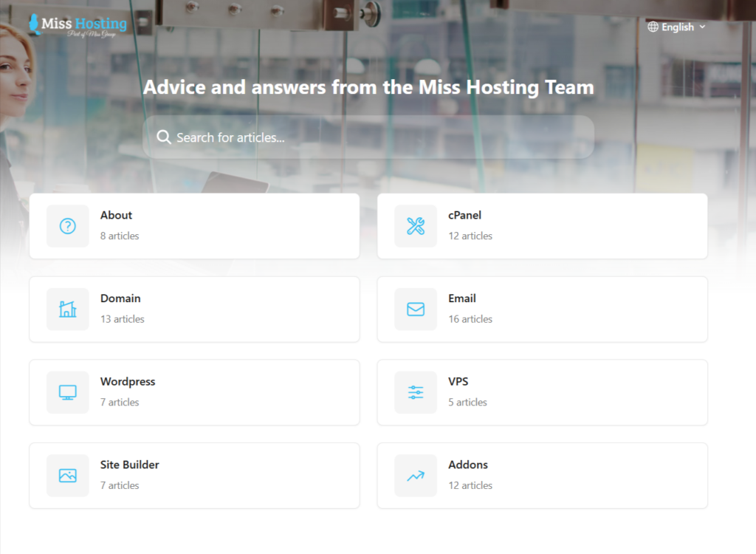View the Addons category with 12 articles
756x554 pixels.
(542, 475)
